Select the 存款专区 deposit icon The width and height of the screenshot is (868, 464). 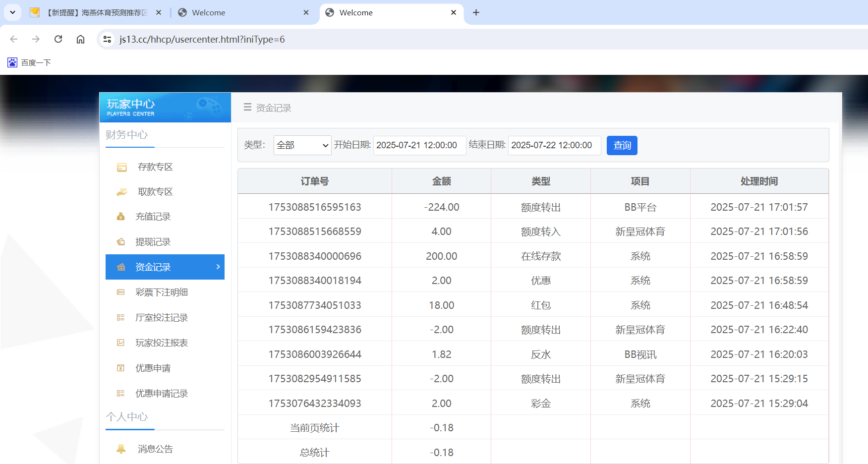pos(121,167)
